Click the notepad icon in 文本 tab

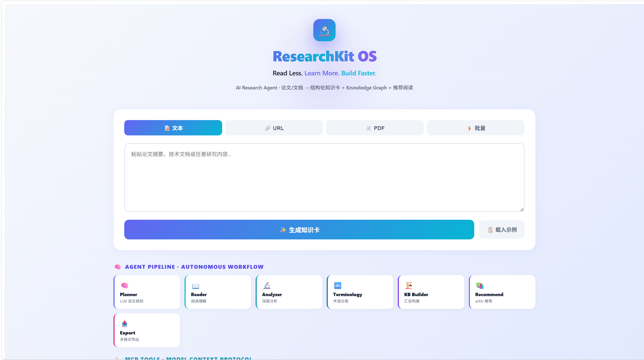click(167, 128)
